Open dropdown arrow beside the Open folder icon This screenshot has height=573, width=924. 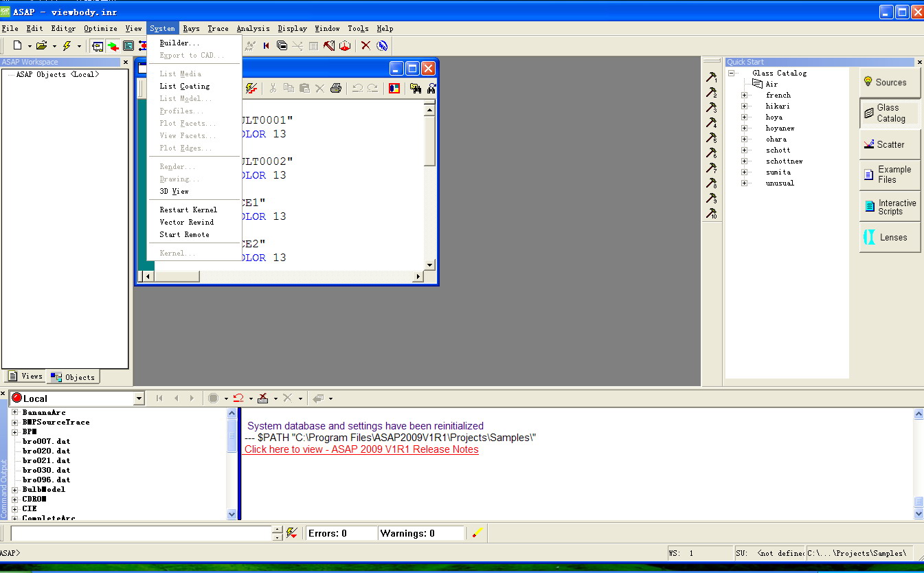coord(54,46)
